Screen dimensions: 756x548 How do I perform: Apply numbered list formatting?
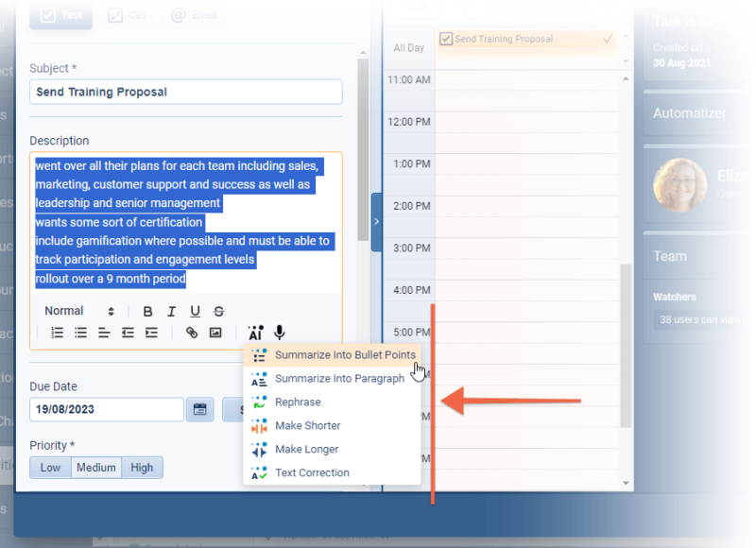(x=57, y=333)
